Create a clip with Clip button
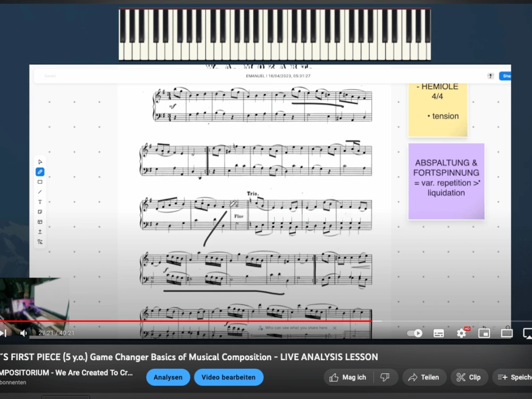 tap(469, 377)
